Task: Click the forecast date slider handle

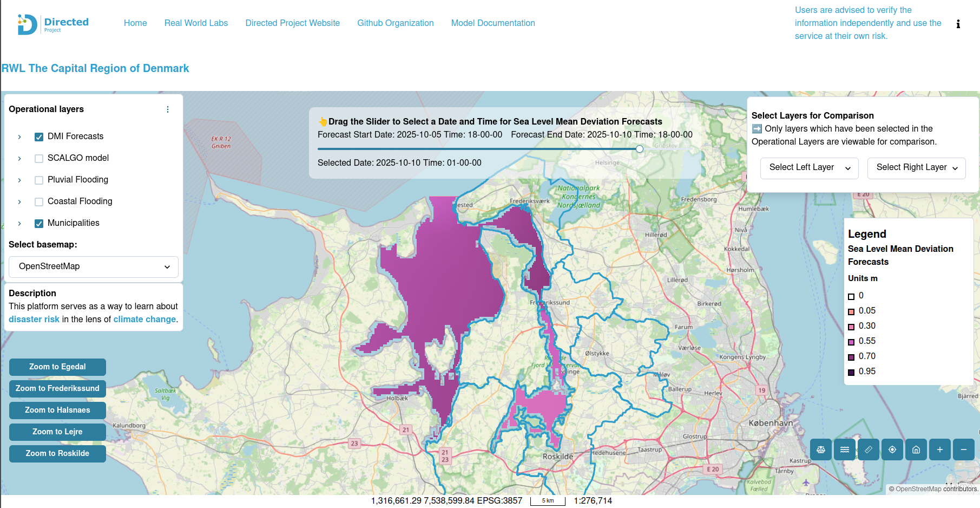Action: [640, 149]
